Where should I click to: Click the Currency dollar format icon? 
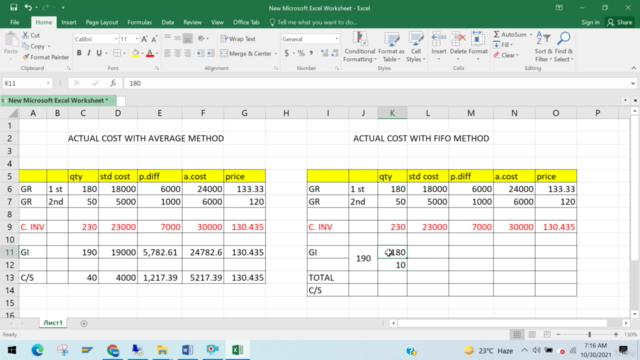point(287,53)
